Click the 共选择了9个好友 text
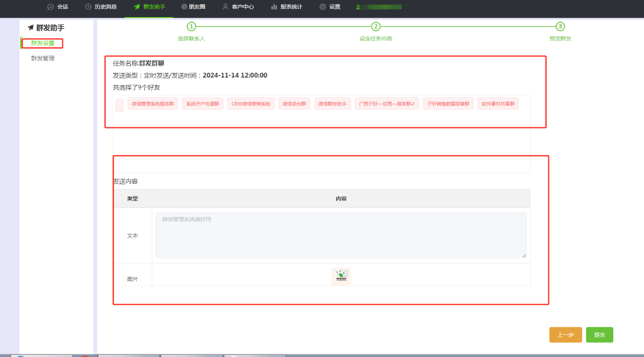This screenshot has width=644, height=357. (x=136, y=88)
